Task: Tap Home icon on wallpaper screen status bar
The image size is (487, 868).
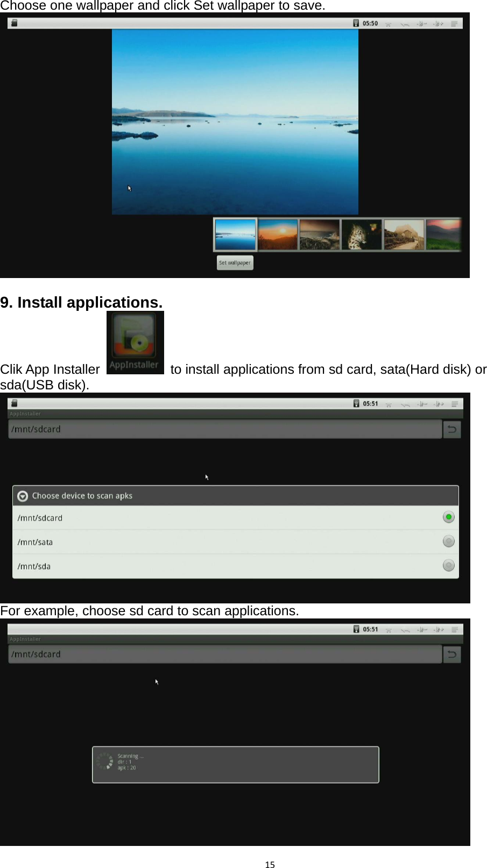Action: 389,24
